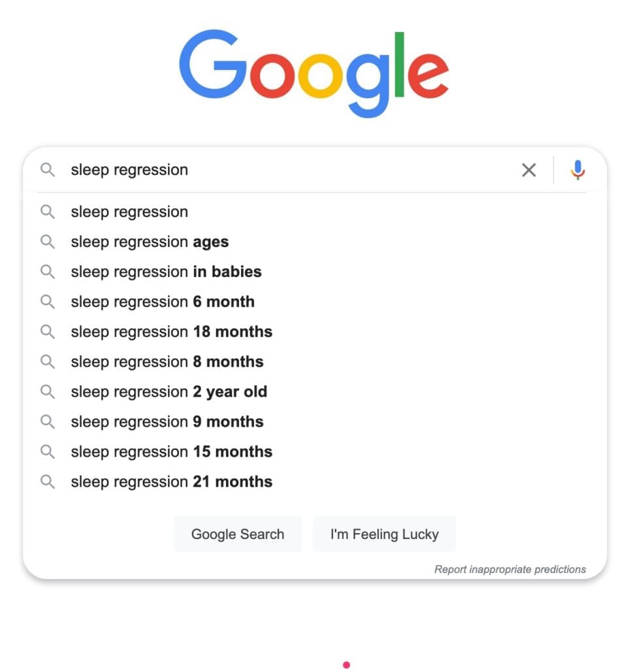Click the X to clear search text
644x669 pixels.
[529, 170]
